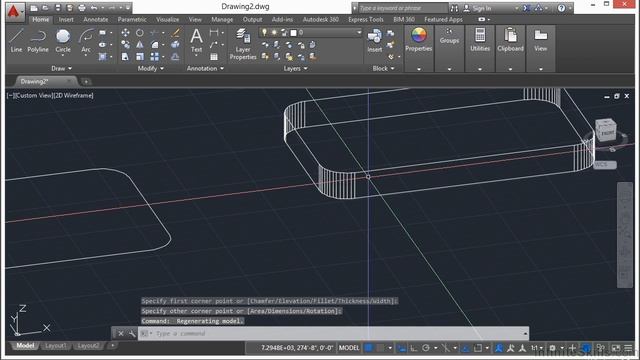The width and height of the screenshot is (640, 360).
Task: Click the Stretch tool icon
Action: pos(126,56)
